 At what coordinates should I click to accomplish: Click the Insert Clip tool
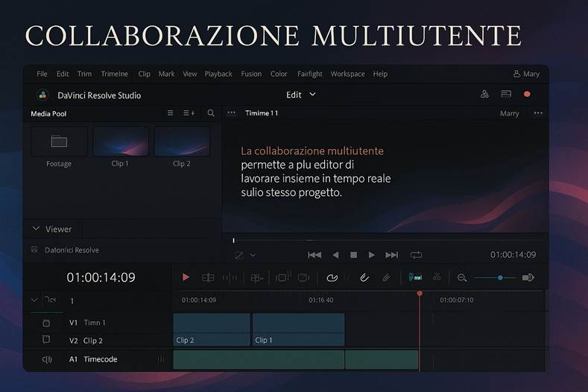pos(282,277)
